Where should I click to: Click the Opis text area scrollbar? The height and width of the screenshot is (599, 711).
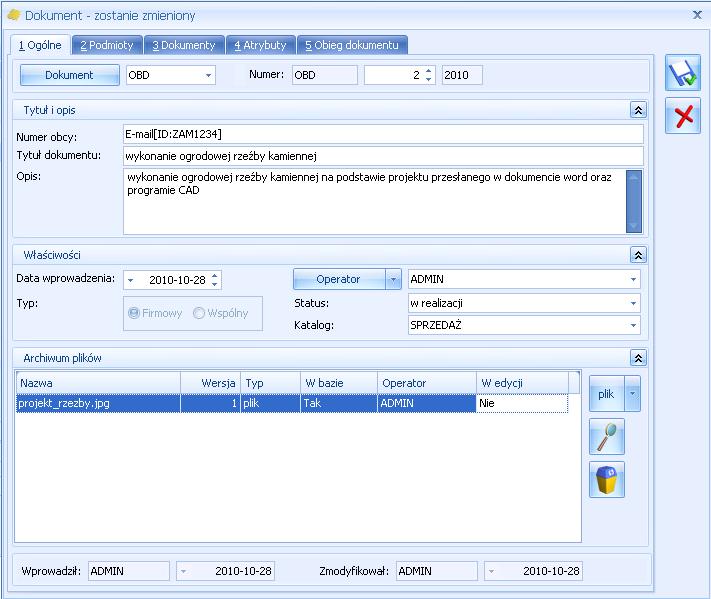[x=633, y=201]
